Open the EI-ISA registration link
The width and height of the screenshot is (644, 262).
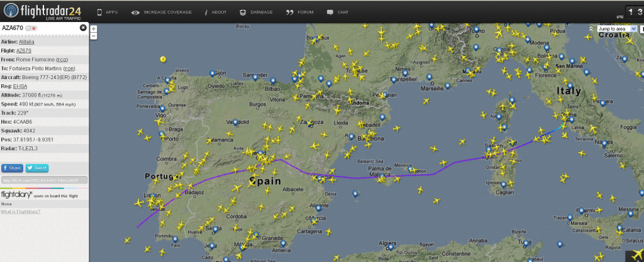pos(20,87)
